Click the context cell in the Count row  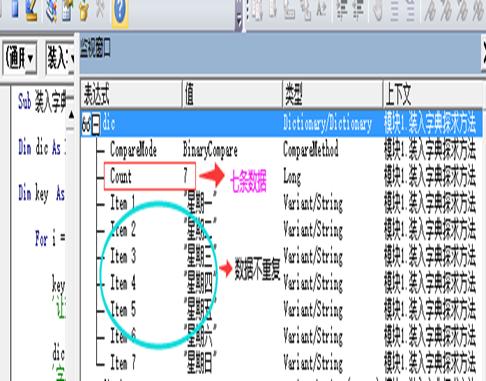tap(430, 177)
